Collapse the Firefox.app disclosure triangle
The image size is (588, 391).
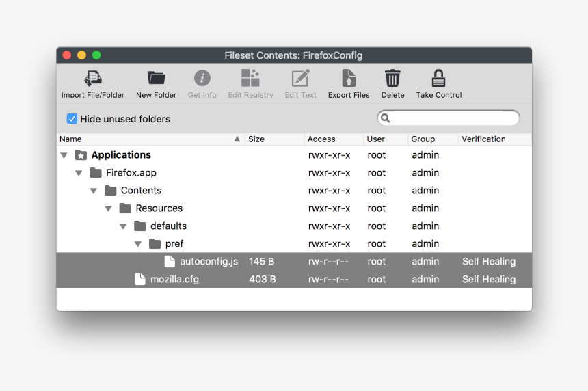coord(79,173)
